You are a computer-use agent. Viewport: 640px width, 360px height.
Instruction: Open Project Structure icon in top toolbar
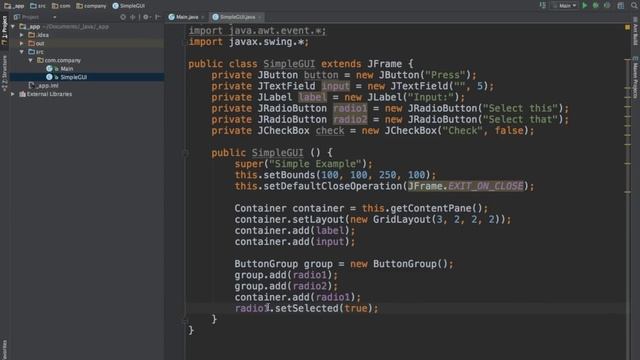[620, 5]
